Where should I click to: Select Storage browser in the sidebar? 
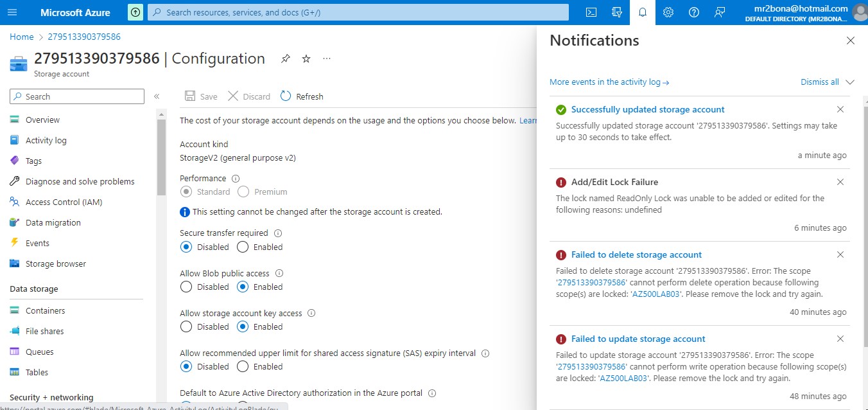point(56,263)
